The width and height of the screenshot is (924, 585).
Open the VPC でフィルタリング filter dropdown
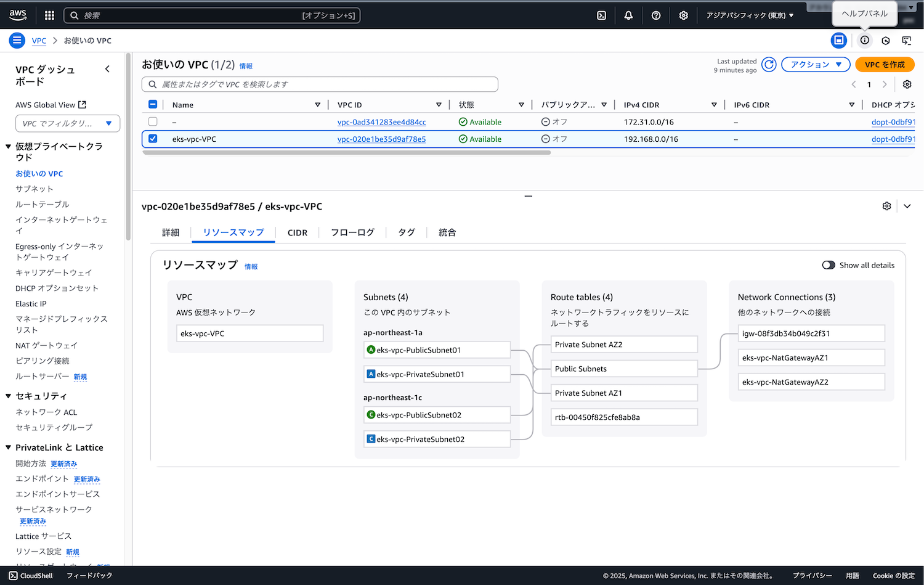click(x=68, y=123)
